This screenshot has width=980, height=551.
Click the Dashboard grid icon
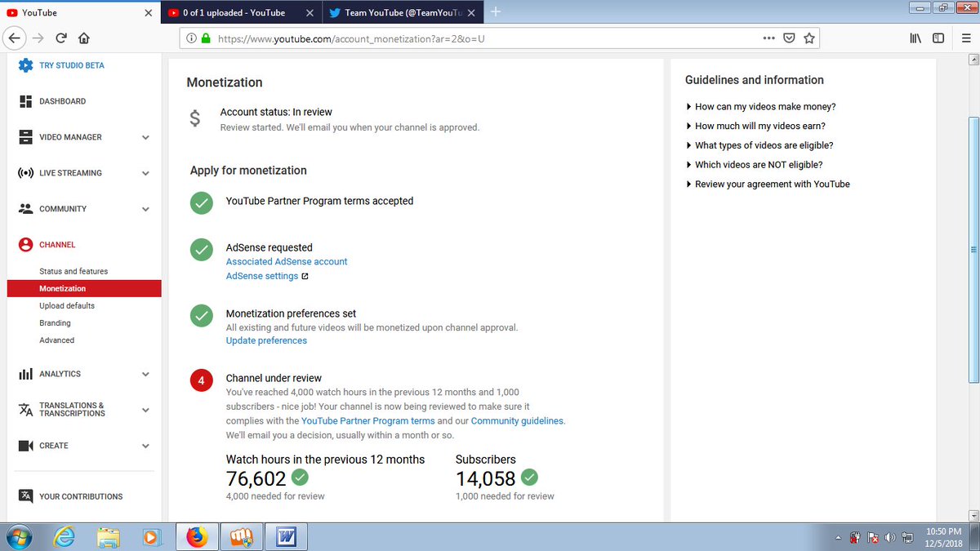click(24, 101)
